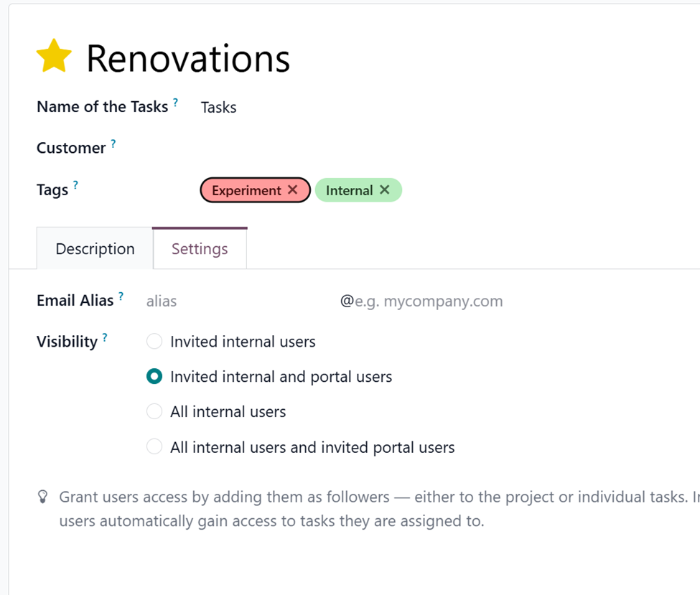700x595 pixels.
Task: Click the Visibility help question mark
Action: coord(105,337)
